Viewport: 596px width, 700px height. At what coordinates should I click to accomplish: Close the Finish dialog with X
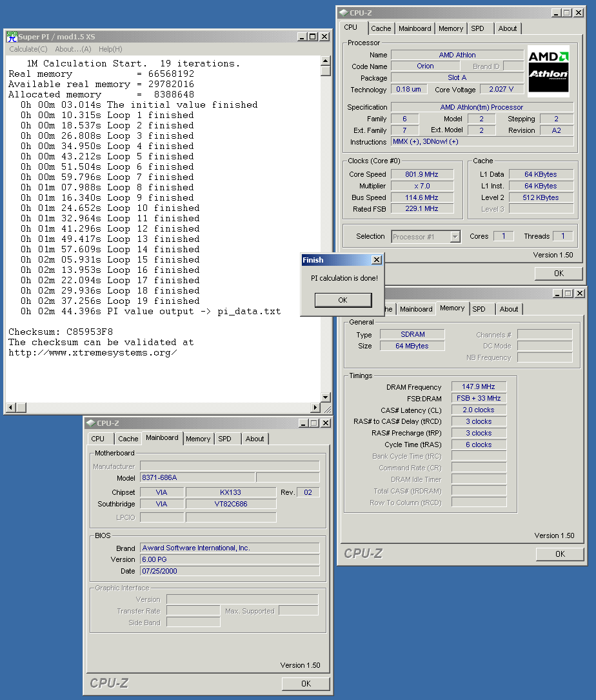pyautogui.click(x=376, y=259)
